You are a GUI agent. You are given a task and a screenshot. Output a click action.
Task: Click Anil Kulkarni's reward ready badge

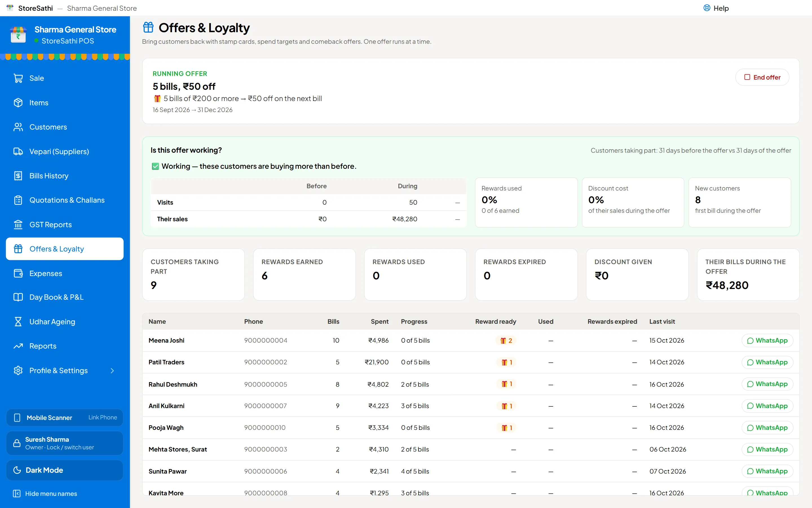[x=506, y=406]
